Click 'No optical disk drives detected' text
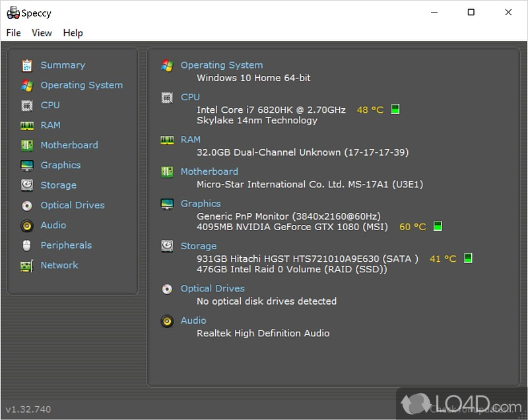Image resolution: width=528 pixels, height=420 pixels. click(x=267, y=301)
